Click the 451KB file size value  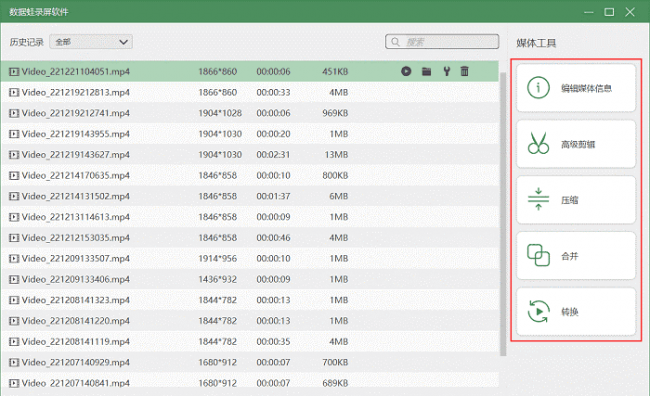(x=335, y=72)
